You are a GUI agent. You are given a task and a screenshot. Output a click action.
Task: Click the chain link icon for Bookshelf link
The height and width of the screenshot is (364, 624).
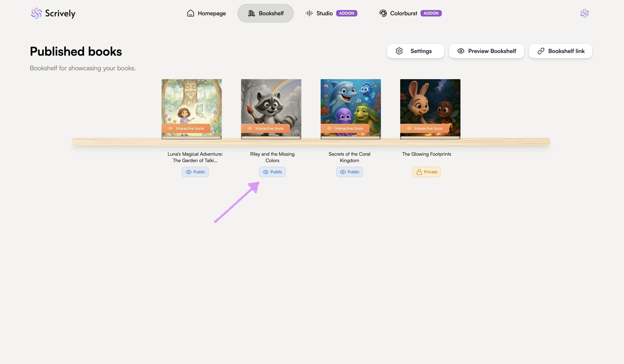tap(541, 51)
